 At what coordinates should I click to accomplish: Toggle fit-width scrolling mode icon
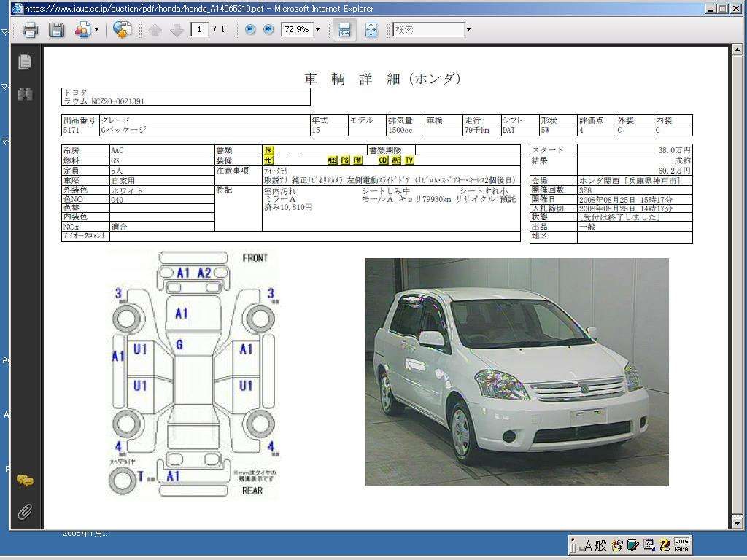(x=344, y=29)
